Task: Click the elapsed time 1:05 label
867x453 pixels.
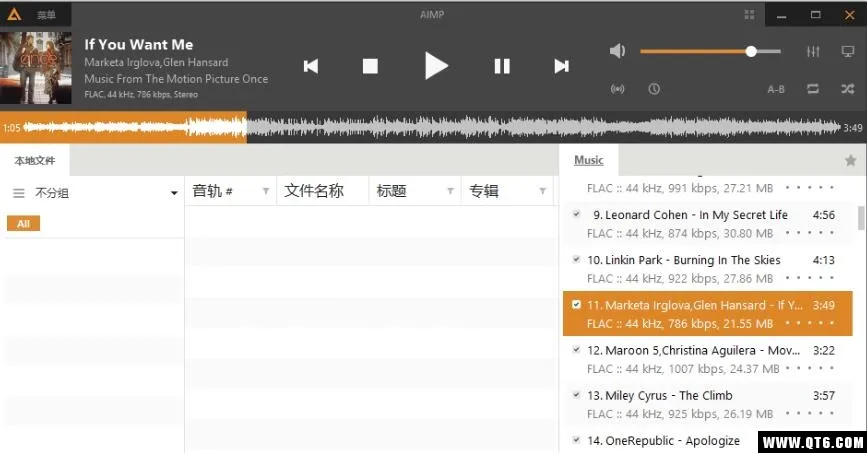Action: (11, 128)
